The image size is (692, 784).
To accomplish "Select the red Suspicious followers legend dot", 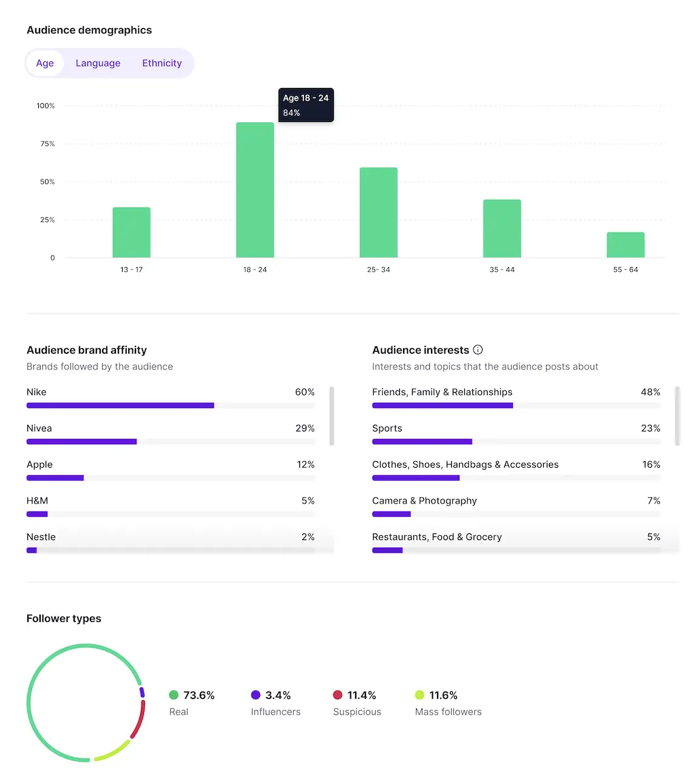I will (338, 695).
